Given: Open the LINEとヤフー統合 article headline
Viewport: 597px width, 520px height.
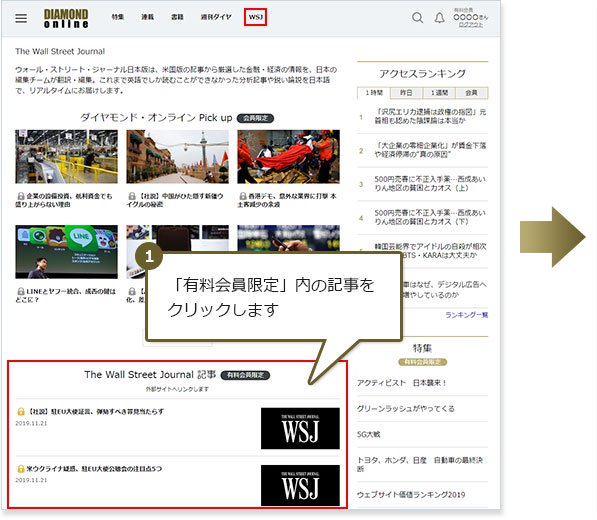Looking at the screenshot, I should tap(66, 295).
